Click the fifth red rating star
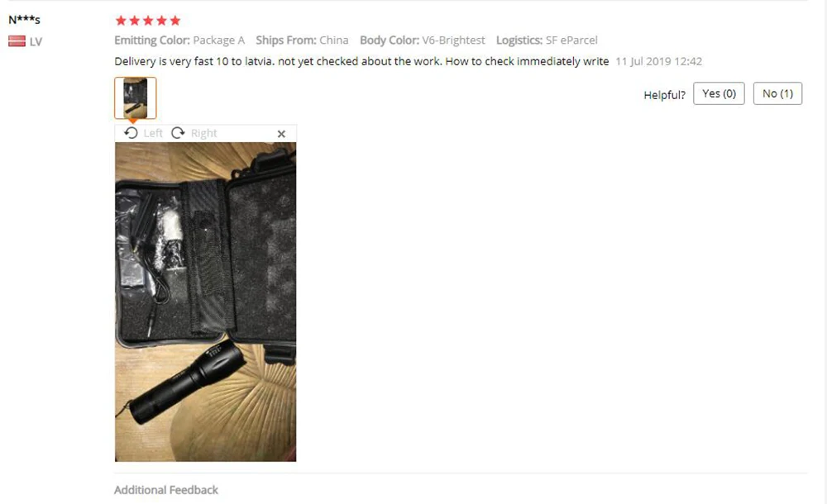Image resolution: width=827 pixels, height=504 pixels. pyautogui.click(x=175, y=21)
